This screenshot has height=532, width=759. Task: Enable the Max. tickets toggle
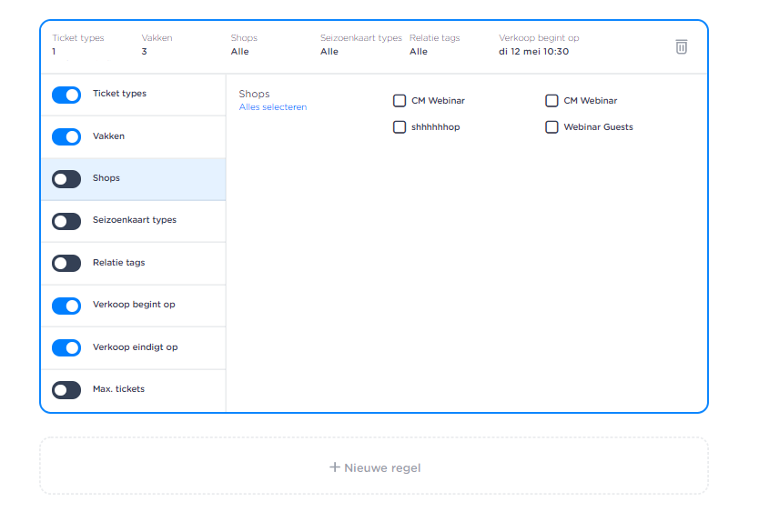66,390
